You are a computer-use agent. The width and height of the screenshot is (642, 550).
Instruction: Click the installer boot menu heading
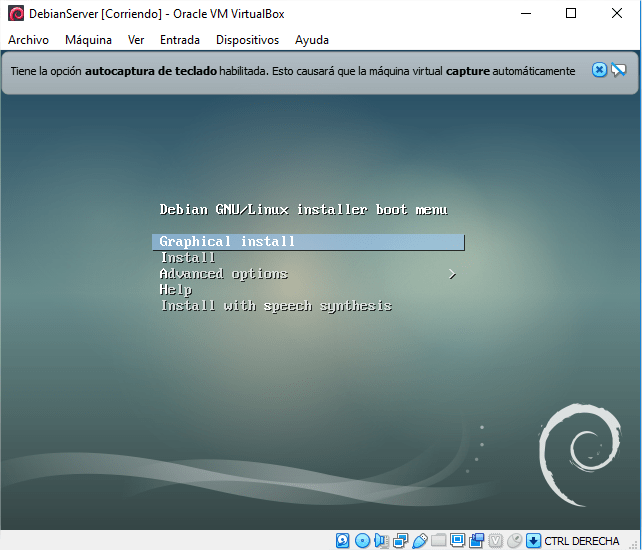(303, 209)
